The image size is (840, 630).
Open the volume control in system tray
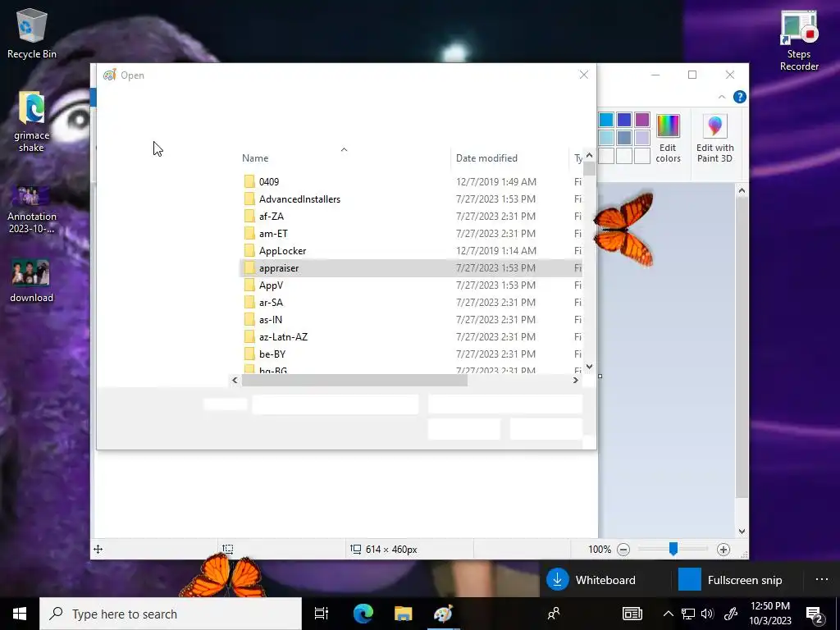coord(707,614)
